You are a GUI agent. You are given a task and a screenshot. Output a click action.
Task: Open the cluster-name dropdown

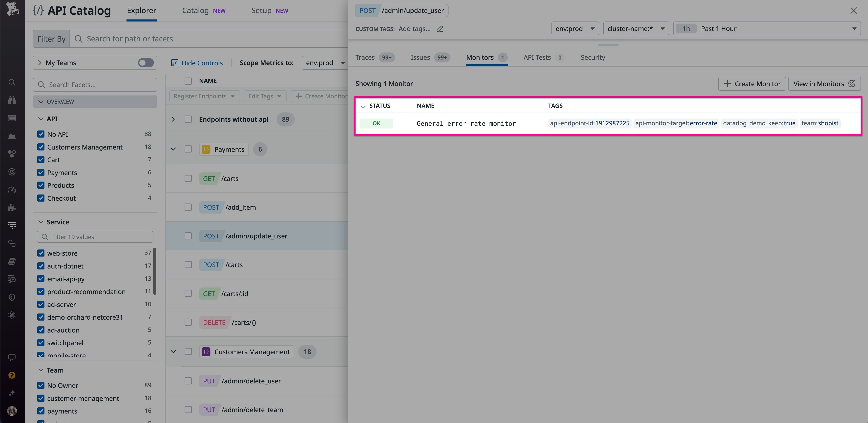click(635, 29)
